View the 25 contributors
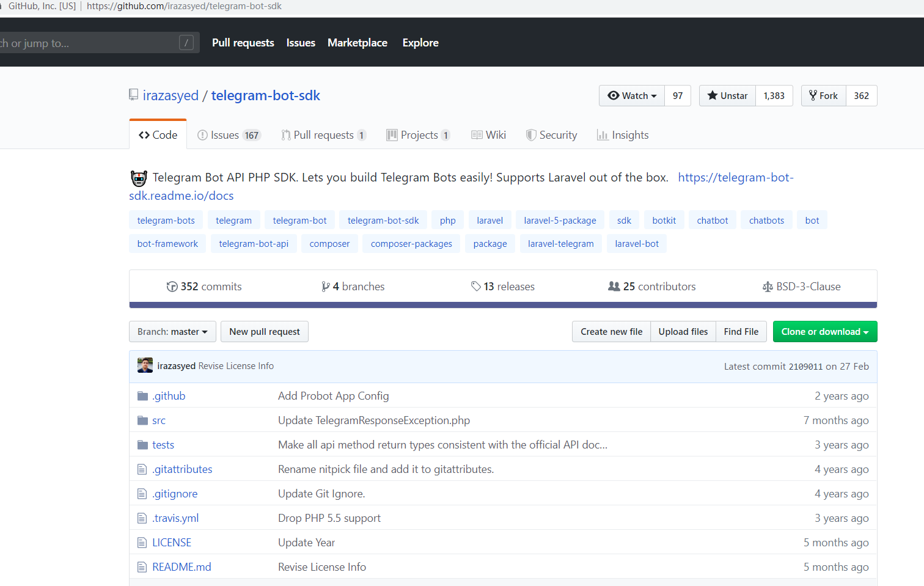924x586 pixels. coord(652,287)
